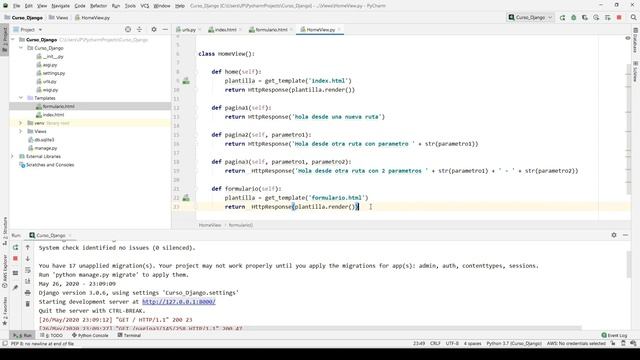Expand venv folder
Image resolution: width=640 pixels, height=360 pixels.
21,123
